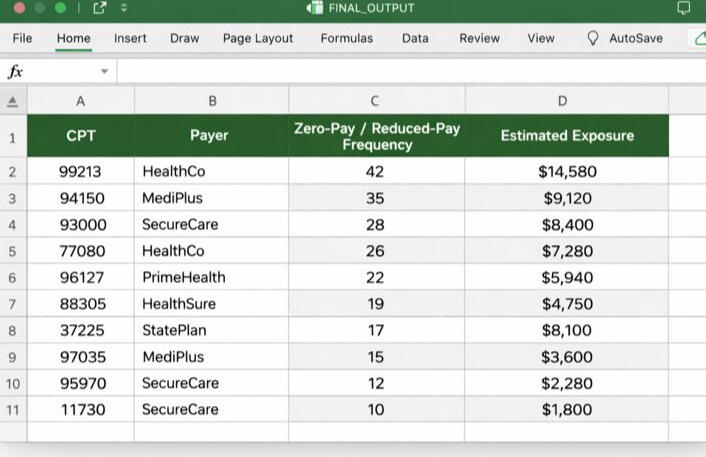
Task: Toggle the AutoSave option
Action: coord(635,38)
